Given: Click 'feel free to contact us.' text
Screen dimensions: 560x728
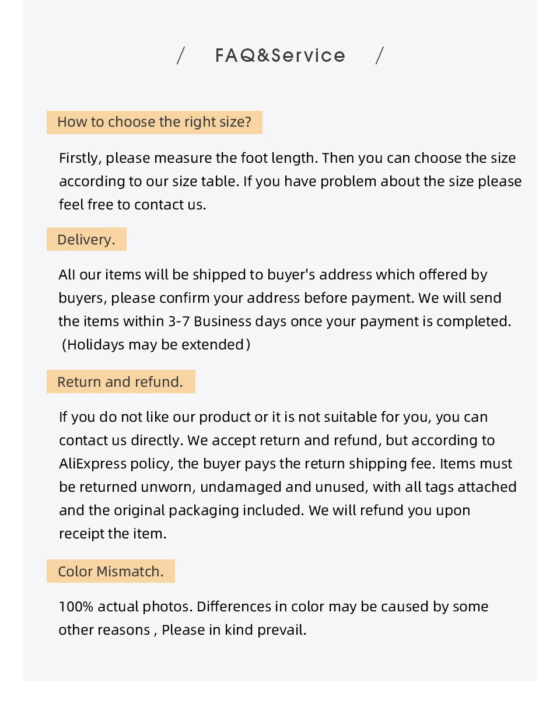Looking at the screenshot, I should (132, 205).
